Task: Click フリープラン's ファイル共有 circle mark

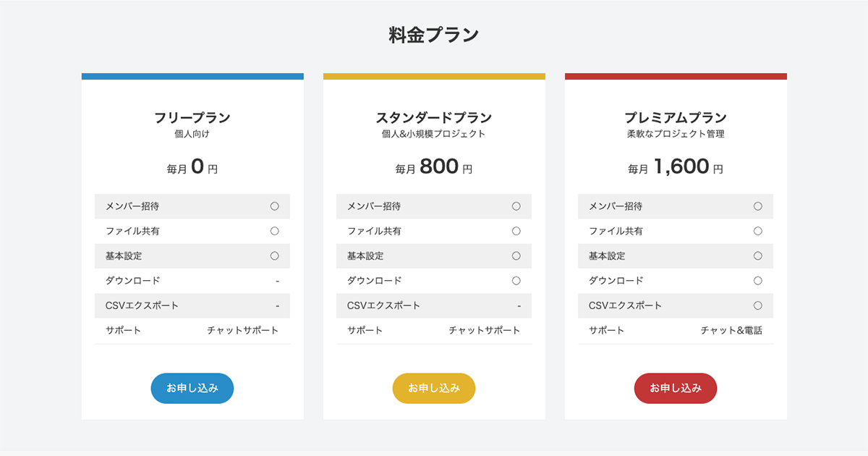Action: click(x=274, y=231)
